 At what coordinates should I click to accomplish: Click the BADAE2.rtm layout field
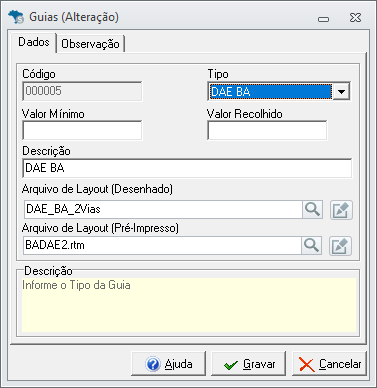tap(162, 246)
